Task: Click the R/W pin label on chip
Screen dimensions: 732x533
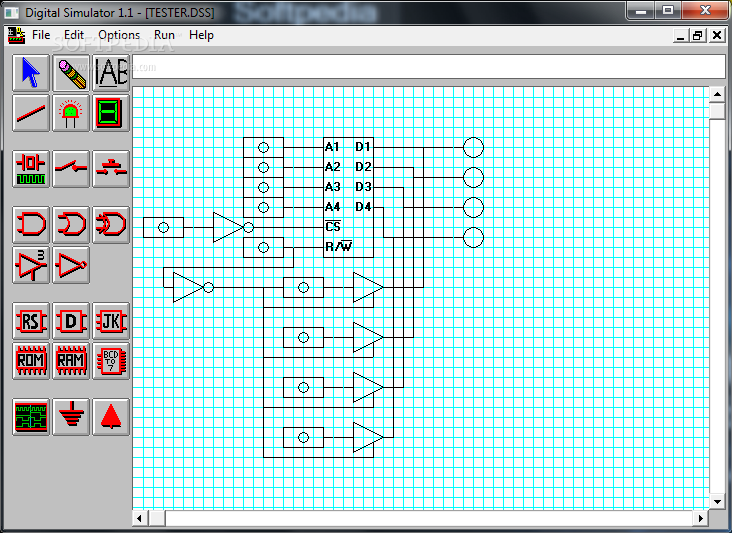Action: tap(338, 246)
